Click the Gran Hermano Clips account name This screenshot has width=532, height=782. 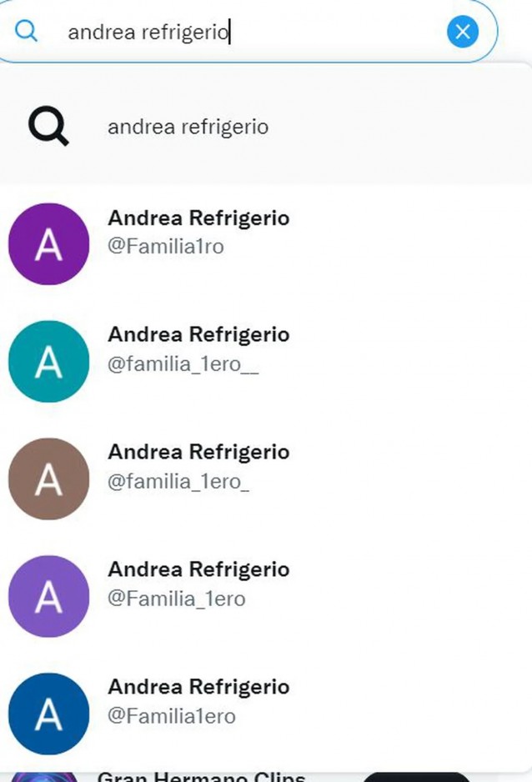tap(201, 776)
